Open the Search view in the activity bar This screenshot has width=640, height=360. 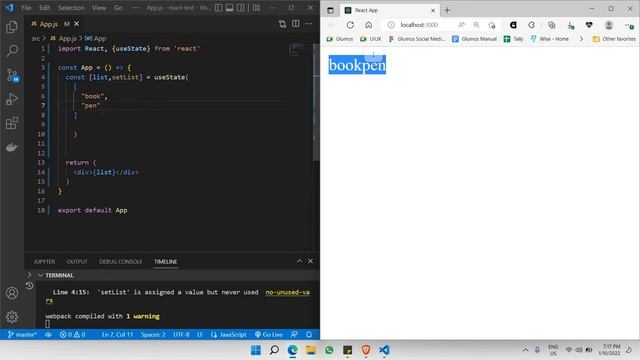point(12,51)
